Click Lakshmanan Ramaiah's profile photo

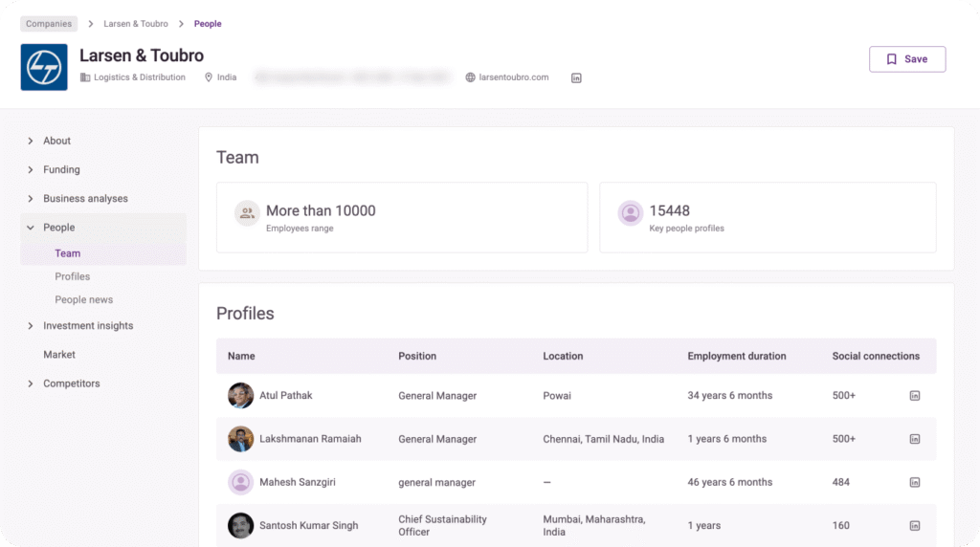coord(240,439)
